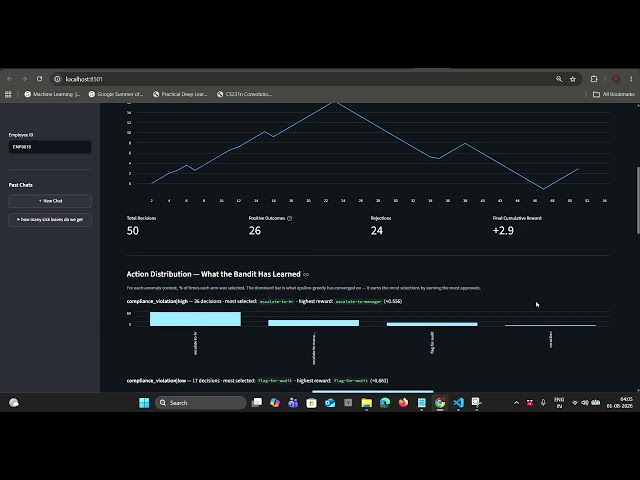Expand the 'how many sick leaves' past chat
Viewport: 640px width, 480px height.
[x=50, y=220]
